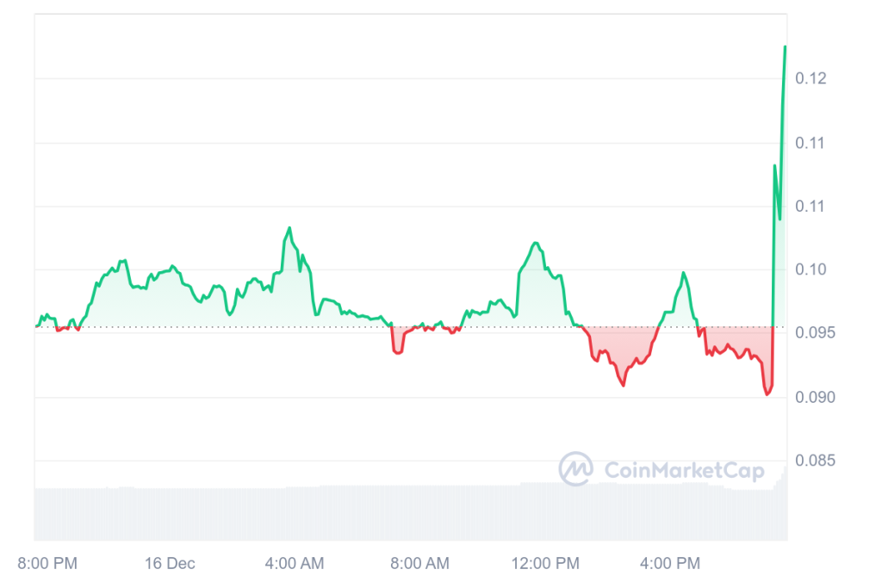
Task: Click the 16 Dec date label
Action: click(x=170, y=564)
